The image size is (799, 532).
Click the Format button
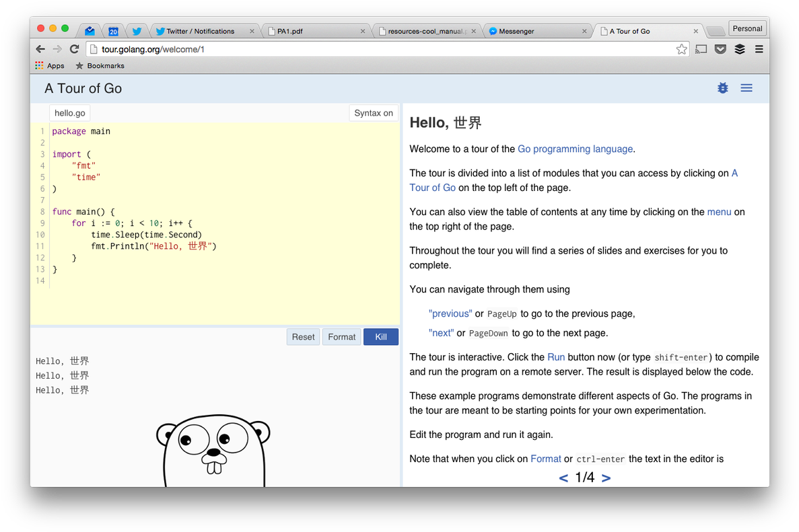(x=341, y=337)
